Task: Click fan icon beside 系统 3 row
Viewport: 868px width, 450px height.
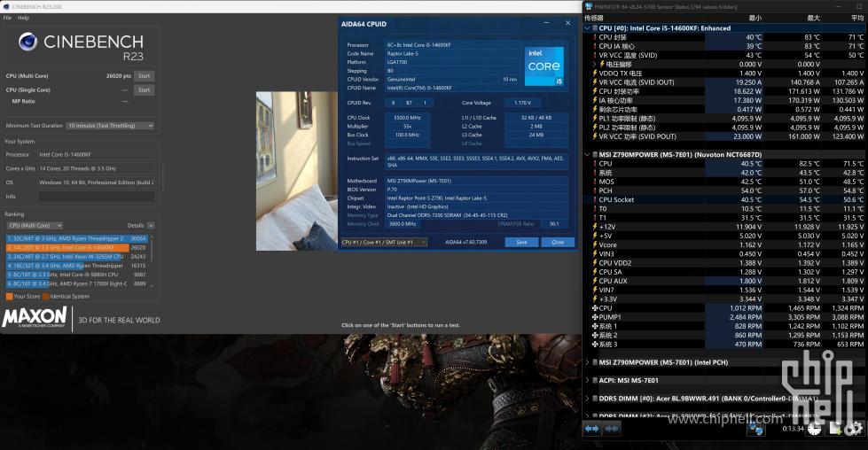Action: pyautogui.click(x=595, y=345)
